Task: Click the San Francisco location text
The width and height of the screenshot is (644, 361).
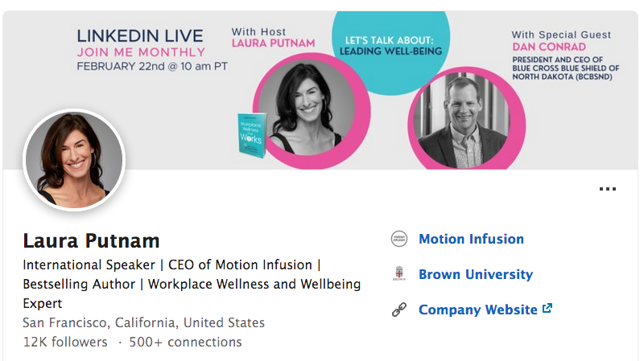Action: click(x=143, y=322)
